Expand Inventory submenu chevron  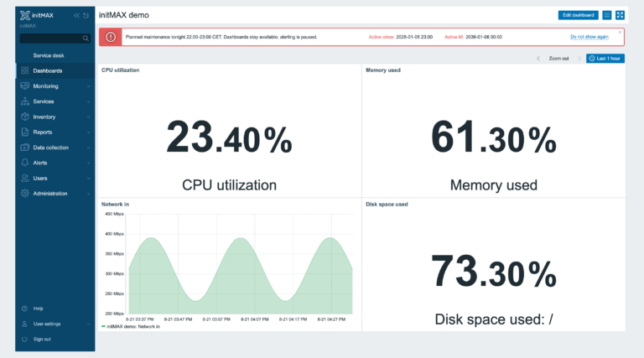pos(88,117)
